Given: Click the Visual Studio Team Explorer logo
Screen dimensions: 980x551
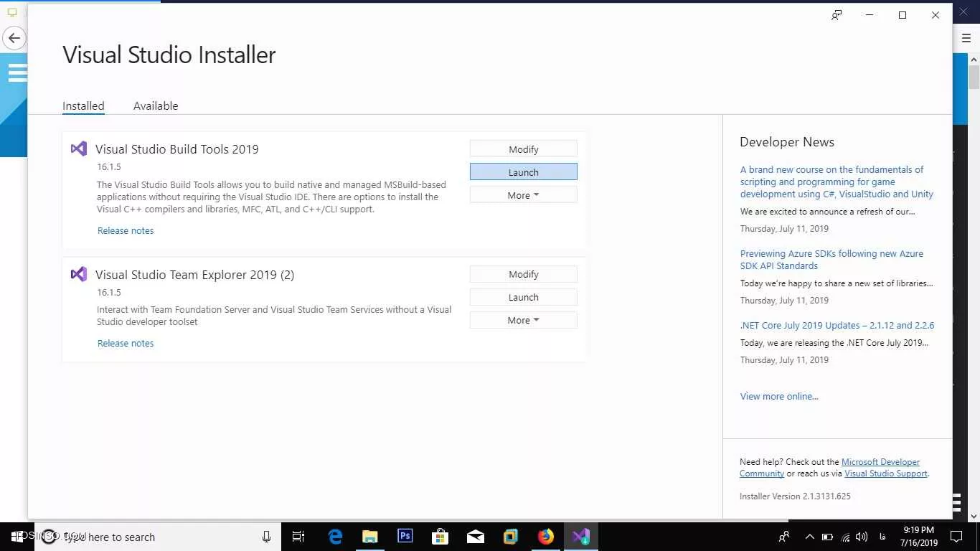Looking at the screenshot, I should click(x=79, y=274).
